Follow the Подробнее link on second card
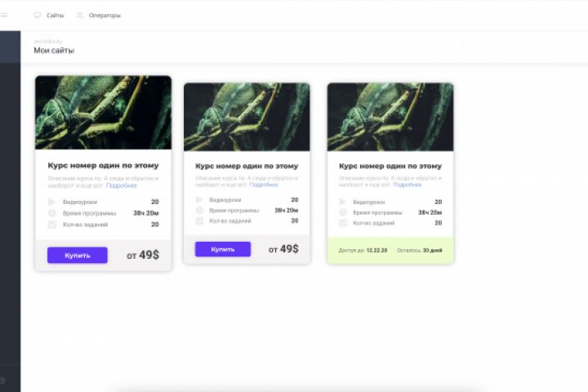This screenshot has width=588, height=392. click(x=264, y=185)
